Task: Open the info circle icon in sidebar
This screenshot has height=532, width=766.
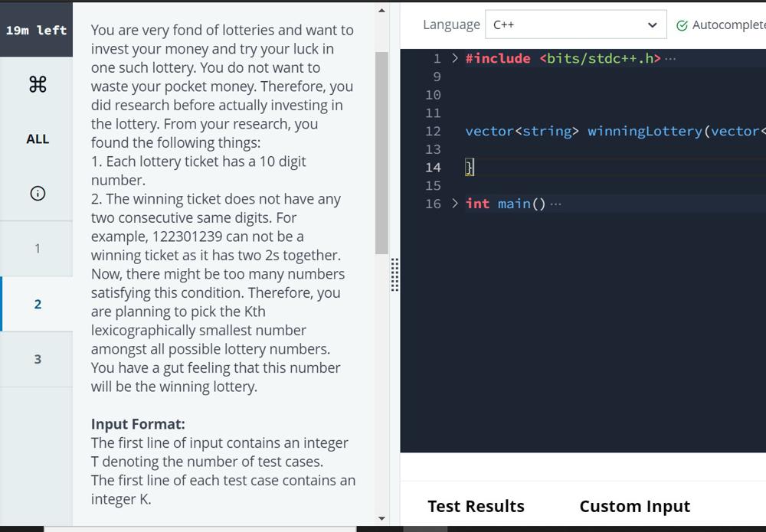Action: point(38,193)
